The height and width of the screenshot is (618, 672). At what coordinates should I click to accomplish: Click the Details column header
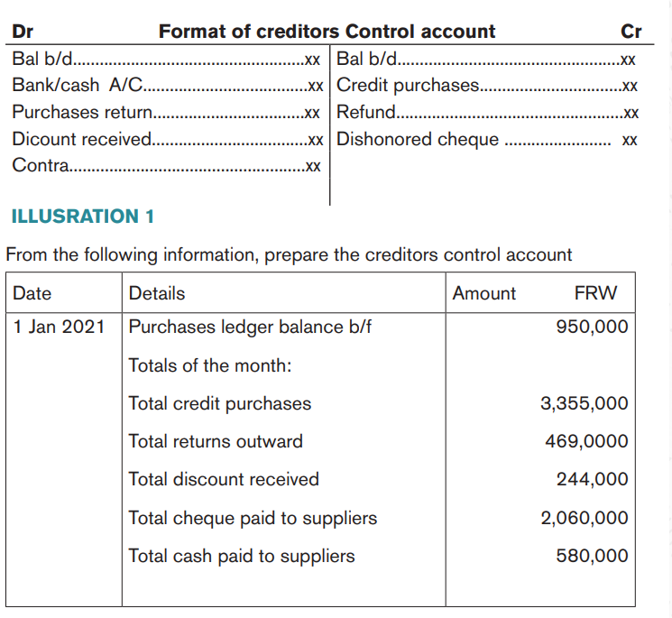[157, 293]
